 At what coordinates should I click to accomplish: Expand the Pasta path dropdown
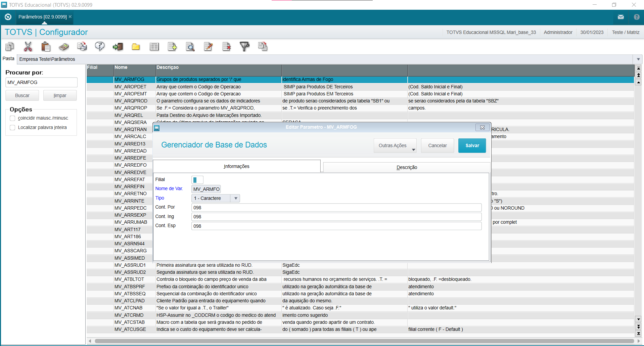pyautogui.click(x=638, y=59)
